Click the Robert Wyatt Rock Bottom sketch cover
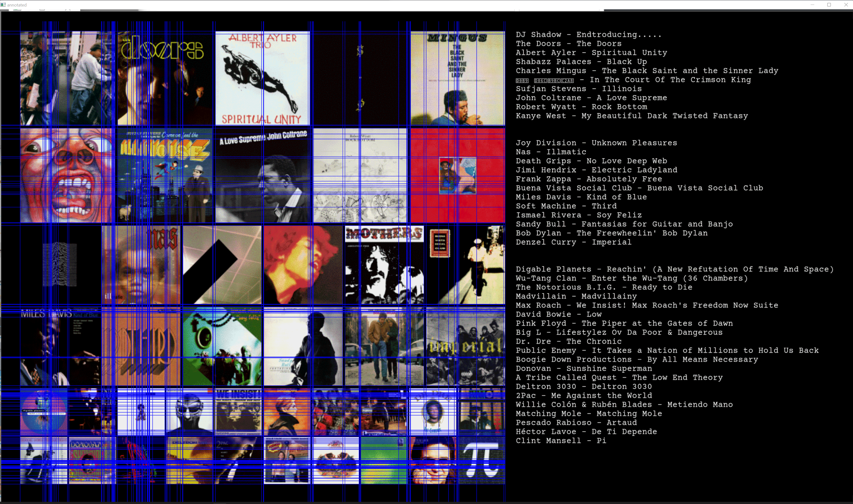 click(x=360, y=175)
